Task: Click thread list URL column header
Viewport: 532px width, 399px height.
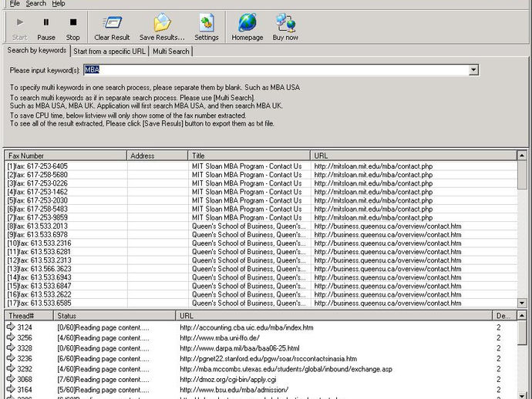Action: click(x=334, y=316)
